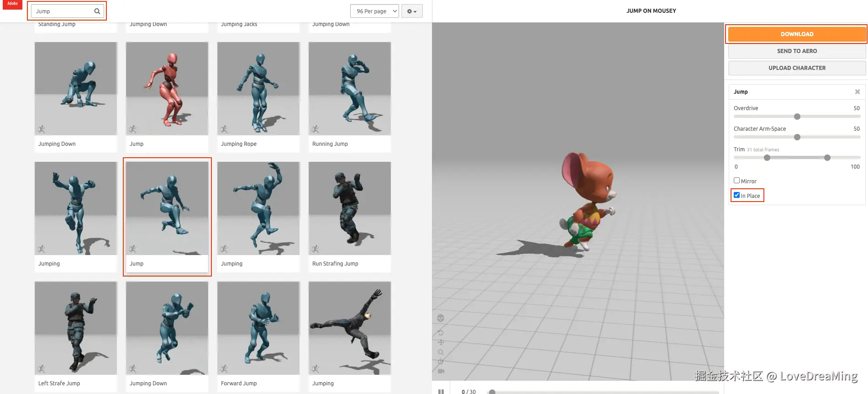Click running-man icon on highlighted Jump thumbnail
The image size is (868, 394).
(x=132, y=249)
